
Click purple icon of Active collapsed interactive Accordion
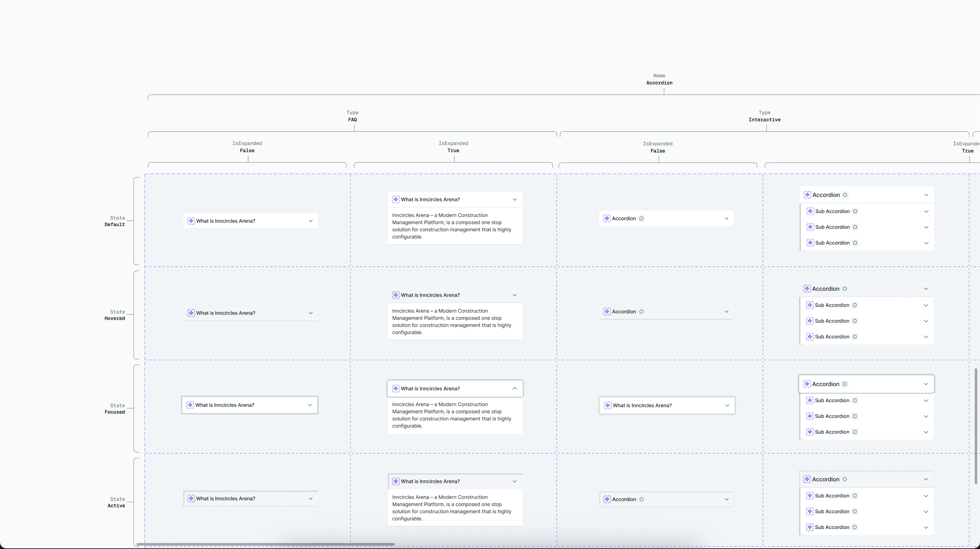click(x=607, y=499)
